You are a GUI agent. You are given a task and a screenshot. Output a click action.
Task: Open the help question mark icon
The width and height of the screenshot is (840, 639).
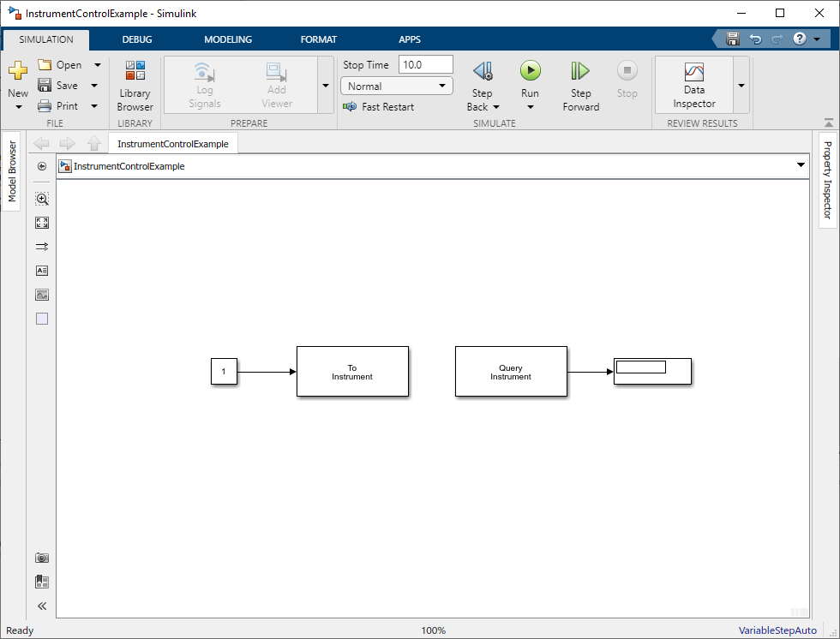[x=799, y=39]
